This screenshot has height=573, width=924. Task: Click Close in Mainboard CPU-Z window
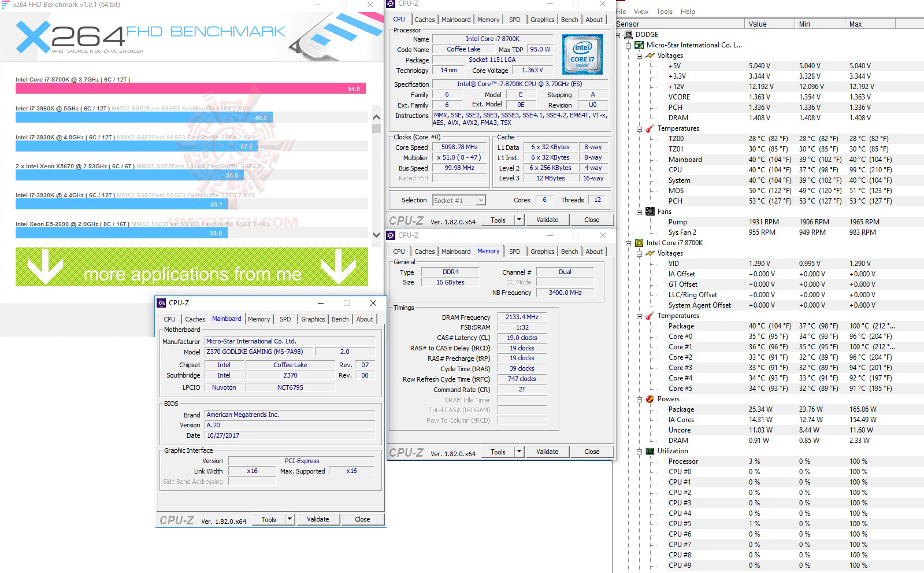[362, 519]
